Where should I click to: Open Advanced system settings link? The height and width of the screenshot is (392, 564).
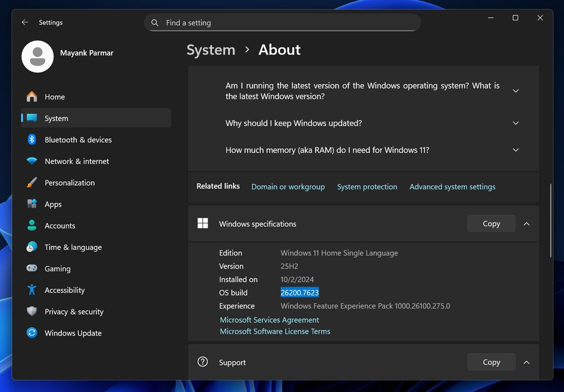click(x=452, y=187)
